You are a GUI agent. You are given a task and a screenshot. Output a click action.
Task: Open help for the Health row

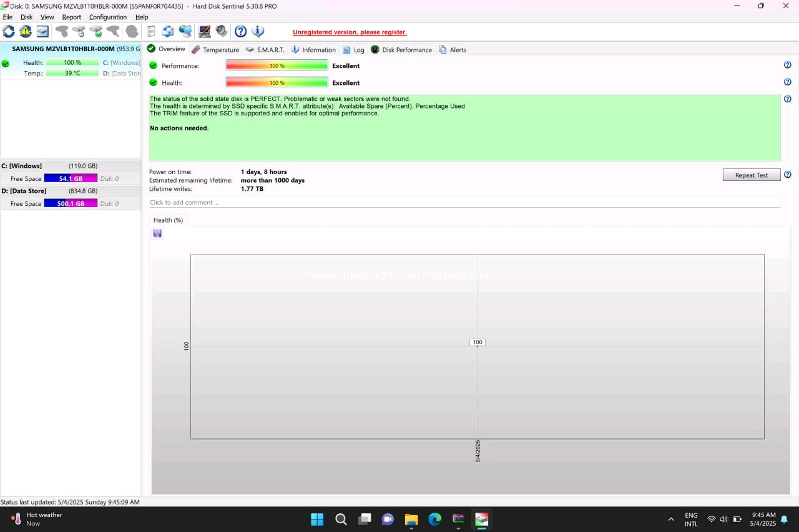tap(788, 82)
